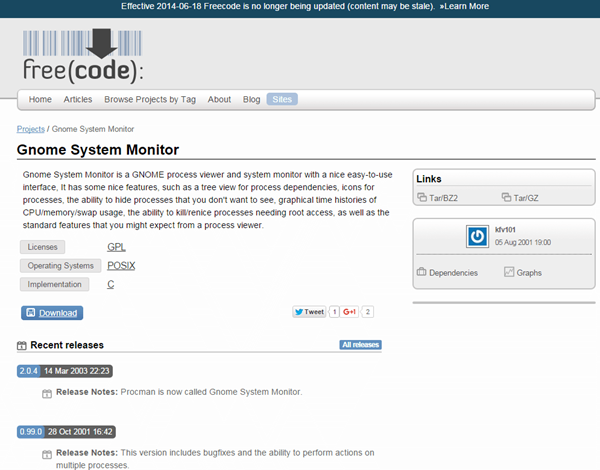Open the Tar/BZ2 download link text
Image resolution: width=600 pixels, height=470 pixels.
point(443,198)
